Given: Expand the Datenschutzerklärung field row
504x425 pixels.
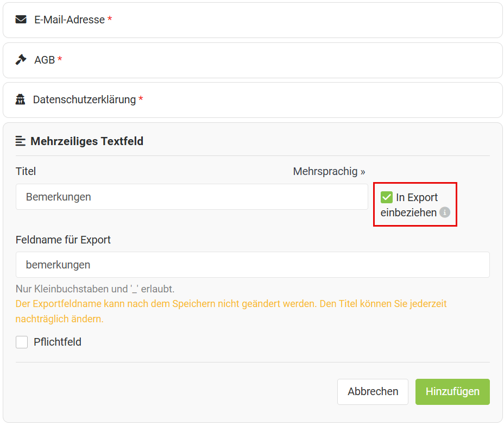Looking at the screenshot, I should [x=253, y=100].
